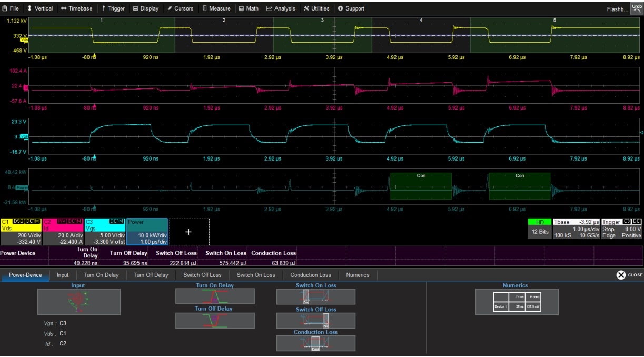
Task: Click the HD 12 Bits indicator
Action: coord(540,229)
